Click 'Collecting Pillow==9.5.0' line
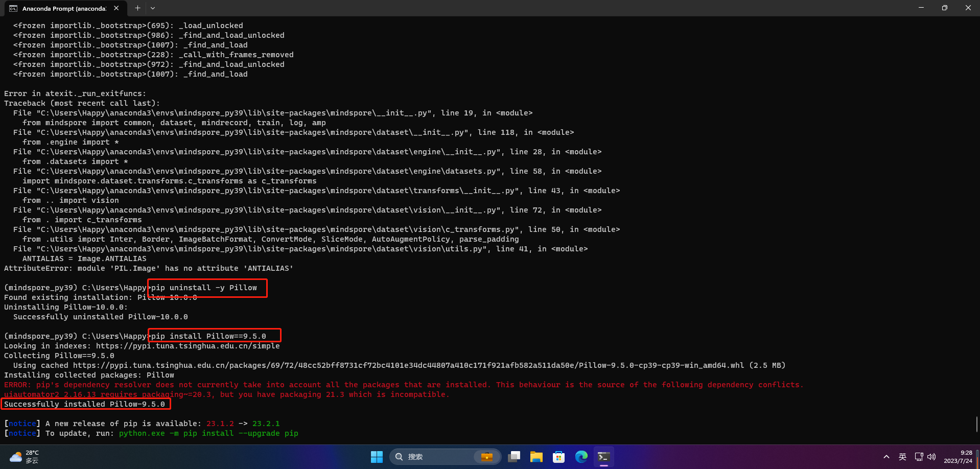 click(x=59, y=356)
